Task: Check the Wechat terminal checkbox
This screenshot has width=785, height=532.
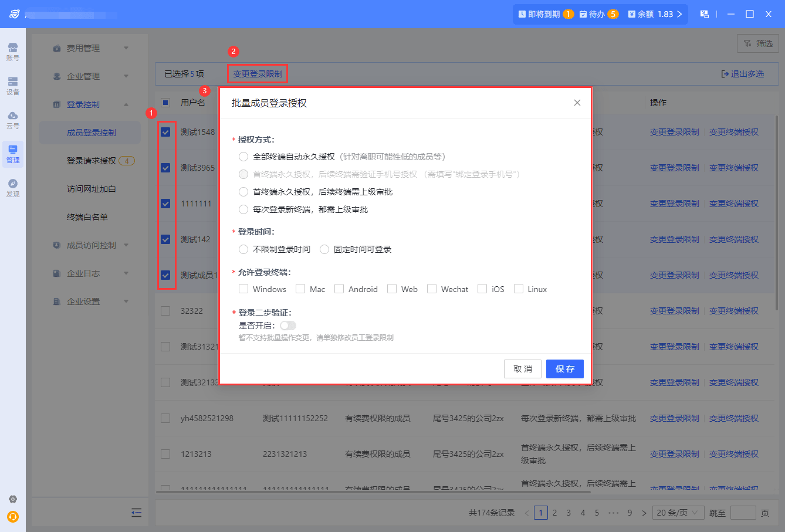Action: tap(432, 289)
